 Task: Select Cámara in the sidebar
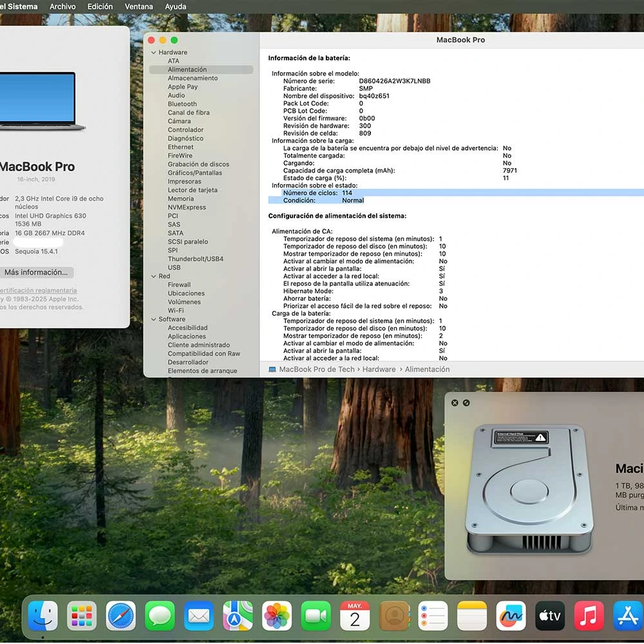[179, 121]
